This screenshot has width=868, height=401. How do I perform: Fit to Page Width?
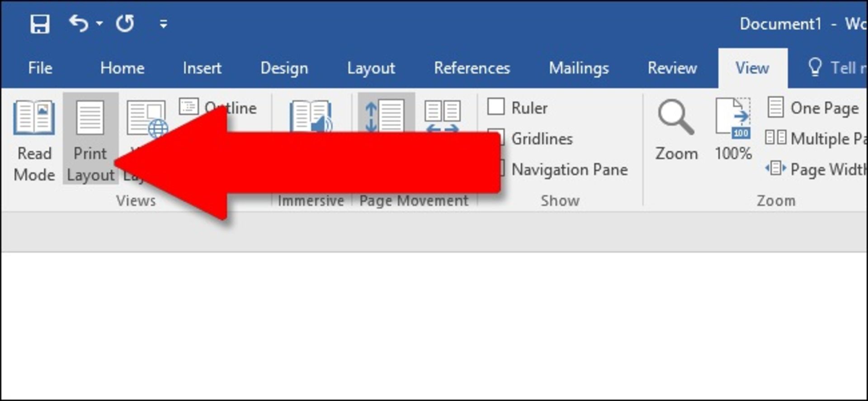(816, 169)
